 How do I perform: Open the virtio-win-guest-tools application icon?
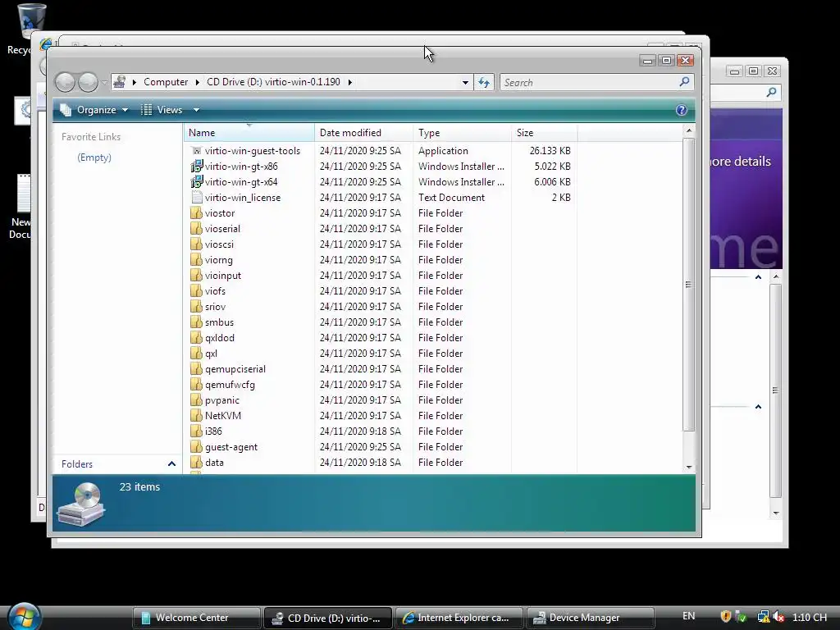tap(197, 151)
